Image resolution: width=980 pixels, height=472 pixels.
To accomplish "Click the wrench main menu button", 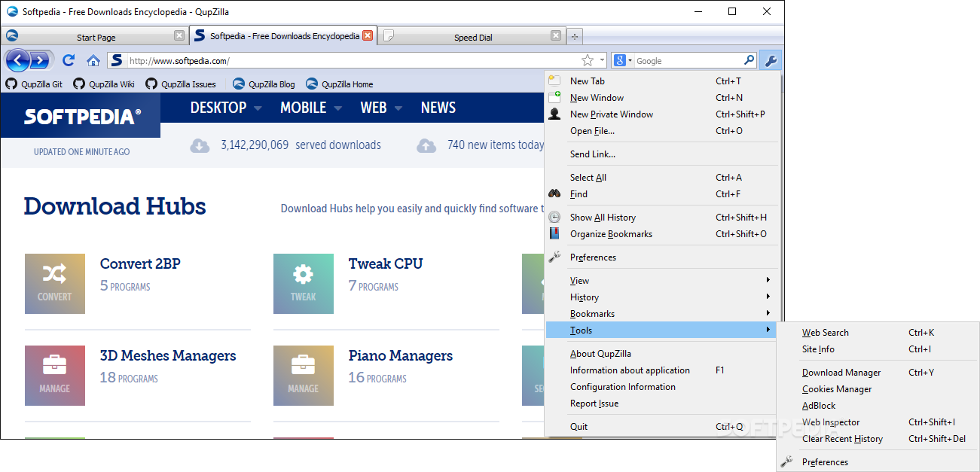I will [x=771, y=60].
